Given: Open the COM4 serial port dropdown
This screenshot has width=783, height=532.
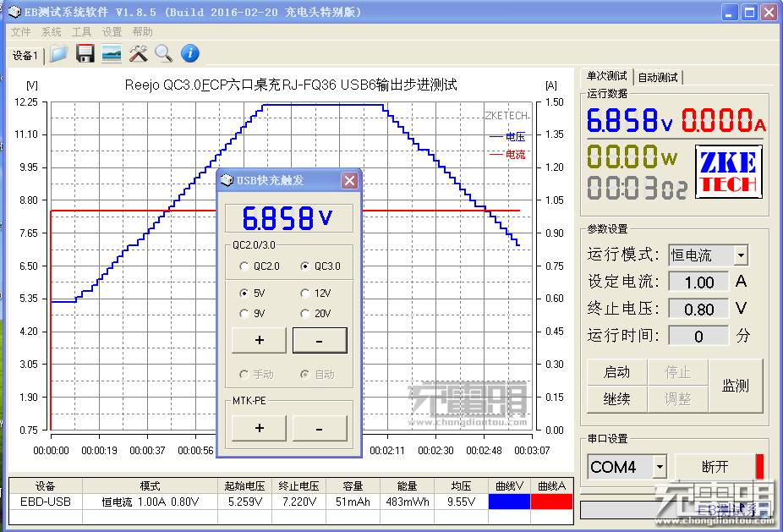Looking at the screenshot, I should [x=660, y=468].
